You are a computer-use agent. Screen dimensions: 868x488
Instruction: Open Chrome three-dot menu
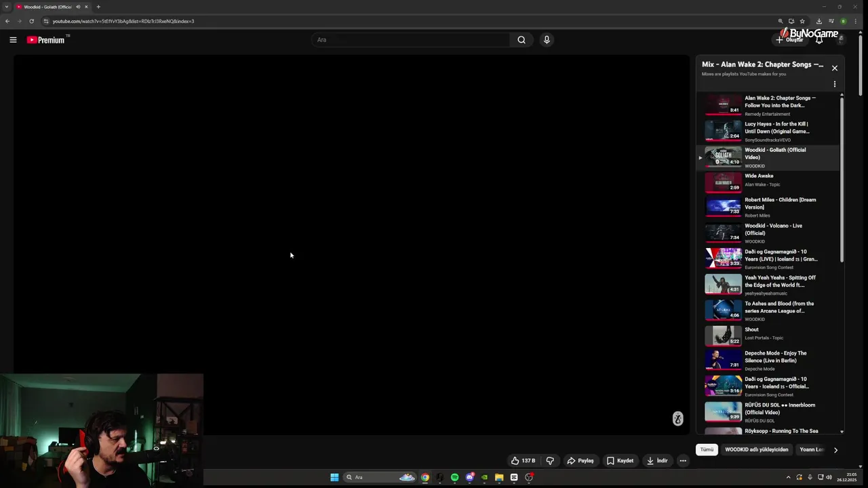coord(856,21)
